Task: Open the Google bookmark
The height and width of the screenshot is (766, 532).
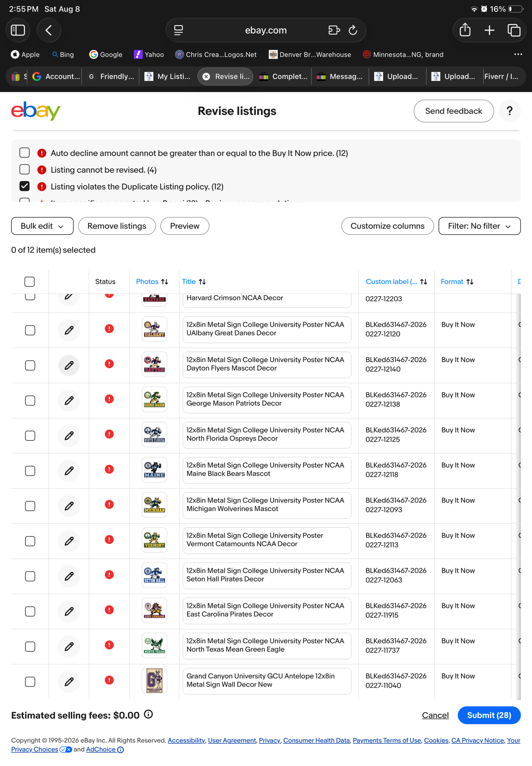Action: (106, 54)
